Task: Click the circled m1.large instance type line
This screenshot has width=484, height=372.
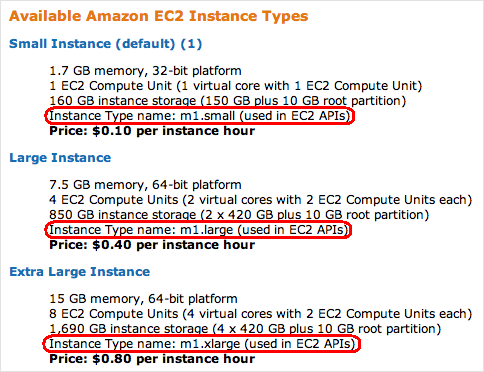Action: pyautogui.click(x=199, y=230)
